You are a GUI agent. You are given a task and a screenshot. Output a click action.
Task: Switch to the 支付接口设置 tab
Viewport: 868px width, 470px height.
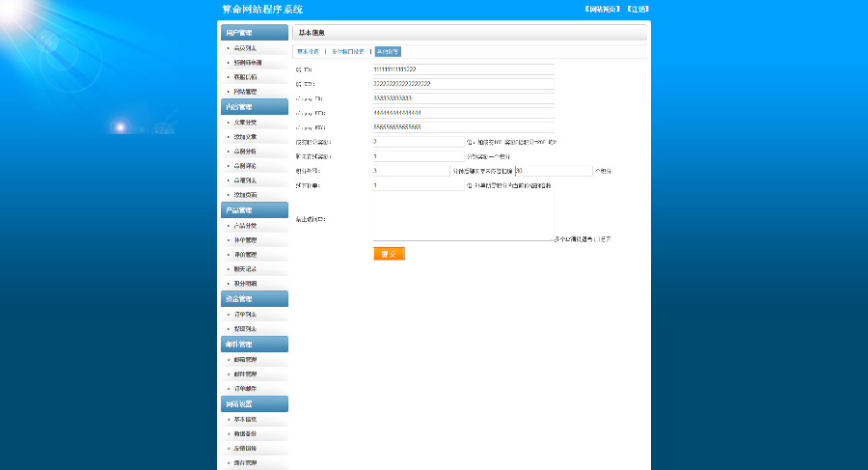[347, 51]
